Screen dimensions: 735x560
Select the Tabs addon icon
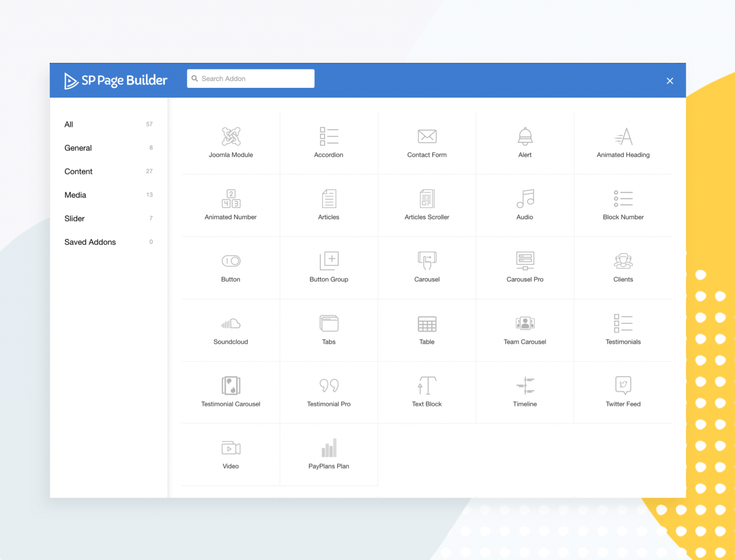tap(329, 323)
